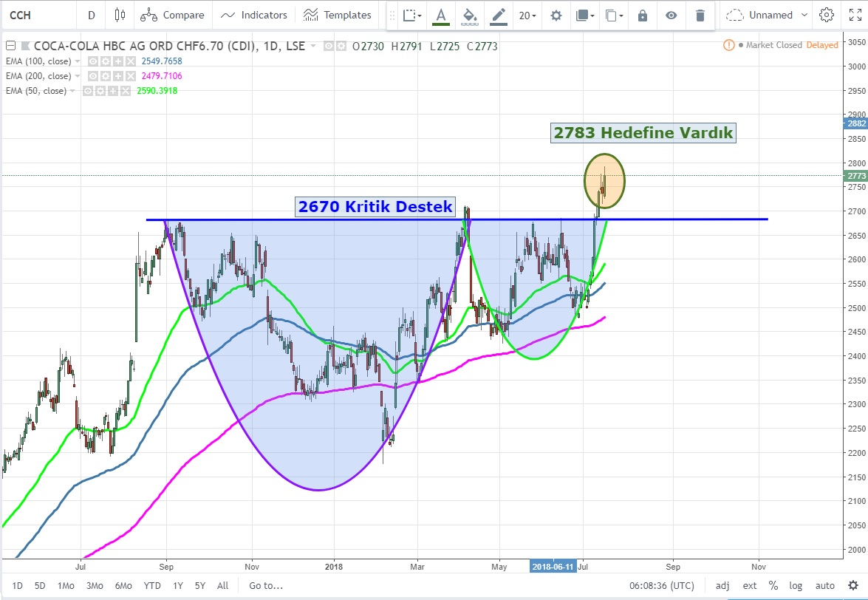The image size is (868, 600).
Task: Open the Indicators list
Action: click(x=253, y=15)
